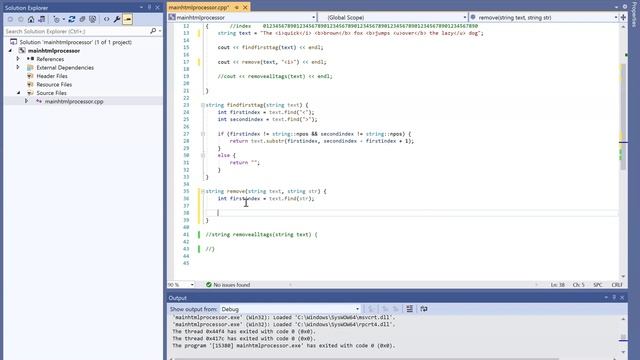Click the Clear All icon in Output toolbar
Viewport: 640px width, 360px height.
click(409, 309)
